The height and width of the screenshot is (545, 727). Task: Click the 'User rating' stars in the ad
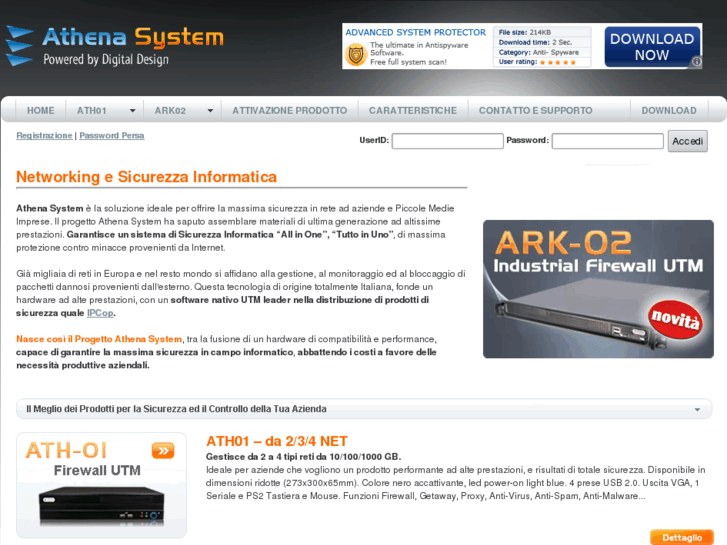[x=558, y=62]
